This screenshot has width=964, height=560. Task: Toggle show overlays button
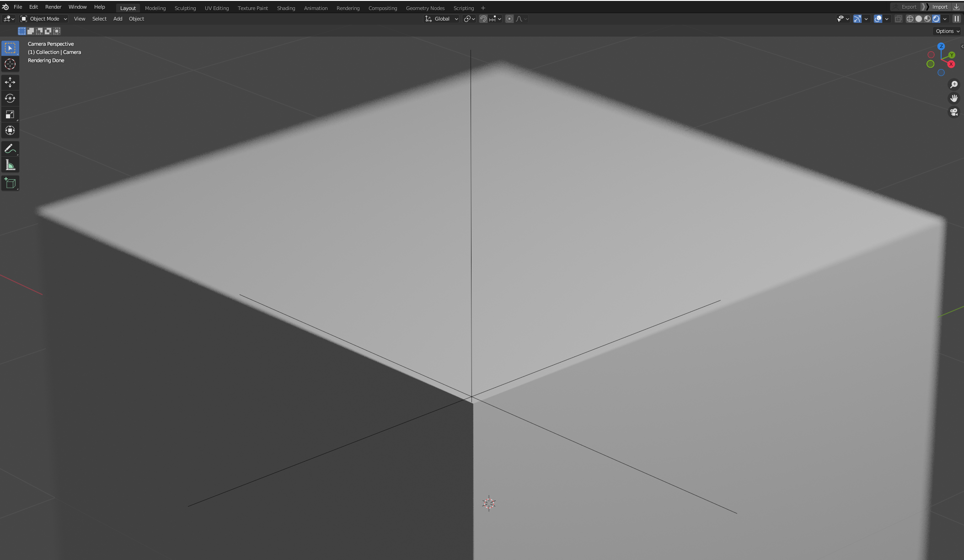878,19
